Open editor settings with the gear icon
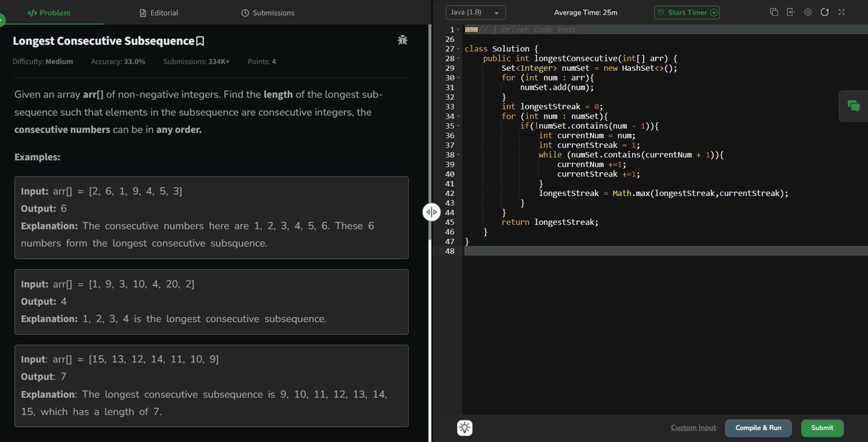 (x=807, y=12)
